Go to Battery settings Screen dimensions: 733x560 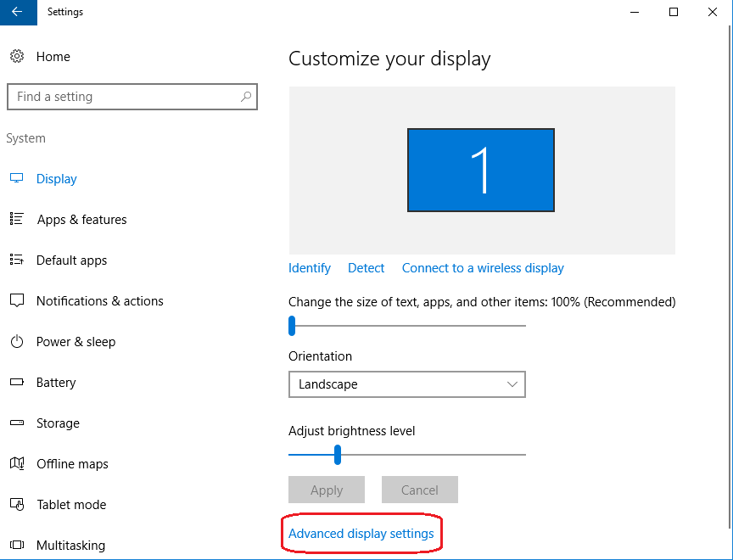click(56, 383)
